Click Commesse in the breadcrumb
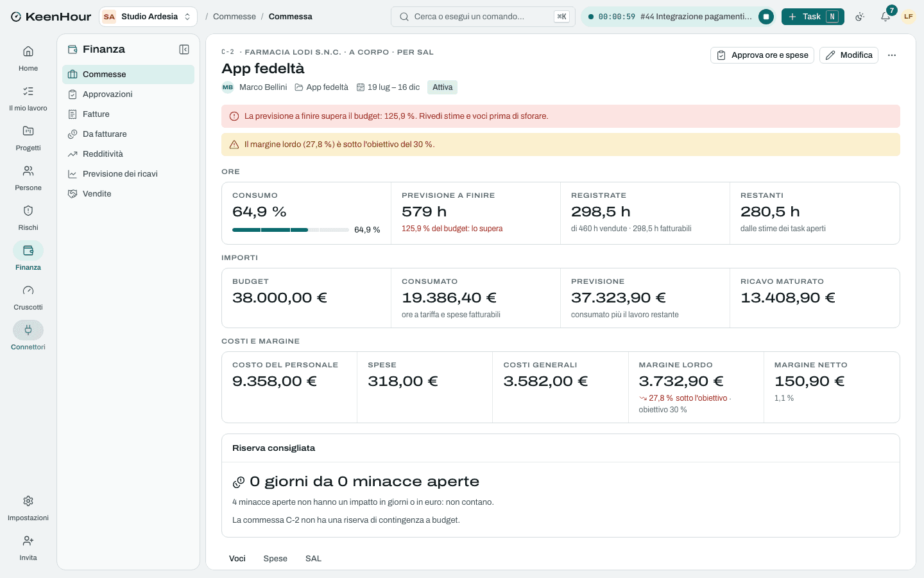The width and height of the screenshot is (924, 578). (234, 17)
